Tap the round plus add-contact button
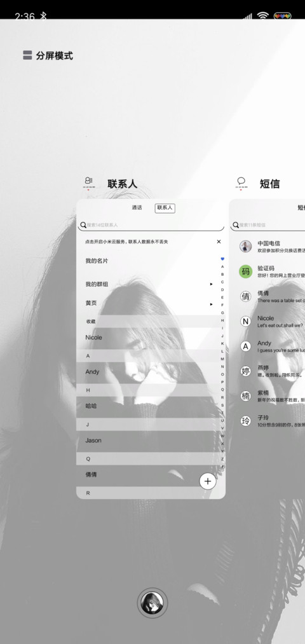This screenshot has width=305, height=644. [208, 481]
